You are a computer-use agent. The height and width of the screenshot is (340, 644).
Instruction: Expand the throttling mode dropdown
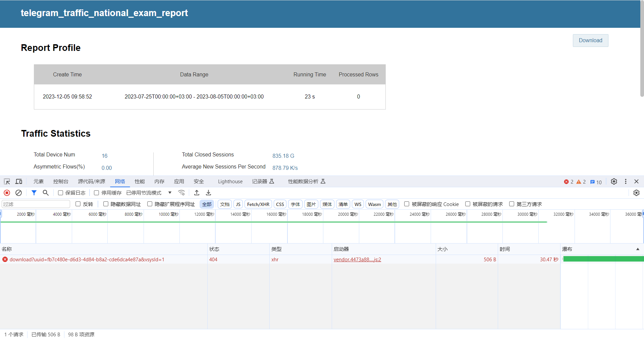point(170,193)
